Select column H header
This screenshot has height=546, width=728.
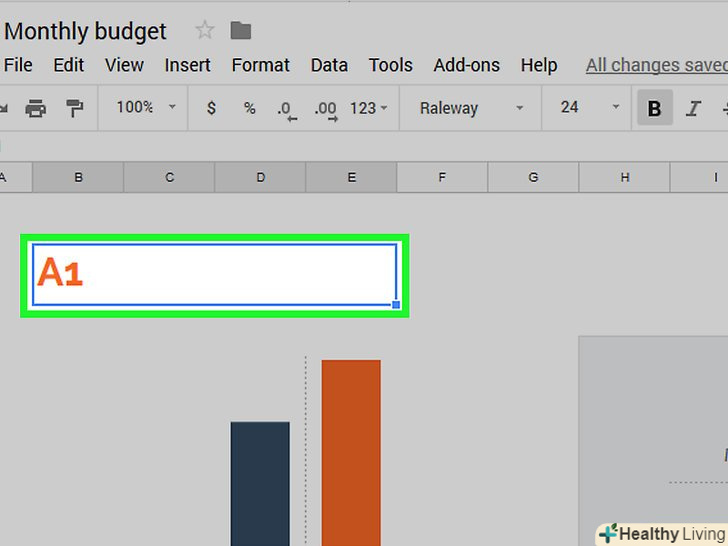(624, 177)
